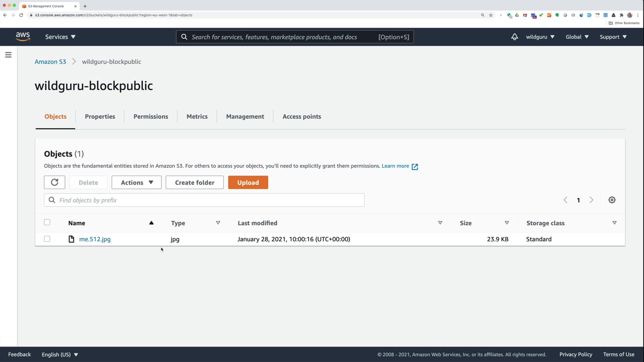Open the Terms of Use link
Screen dimensions: 644x362
[x=619, y=354]
